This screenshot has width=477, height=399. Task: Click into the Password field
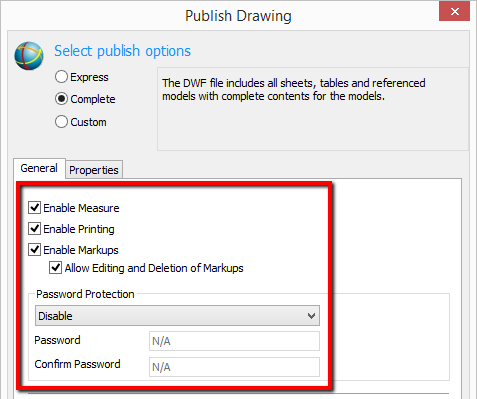pyautogui.click(x=234, y=341)
